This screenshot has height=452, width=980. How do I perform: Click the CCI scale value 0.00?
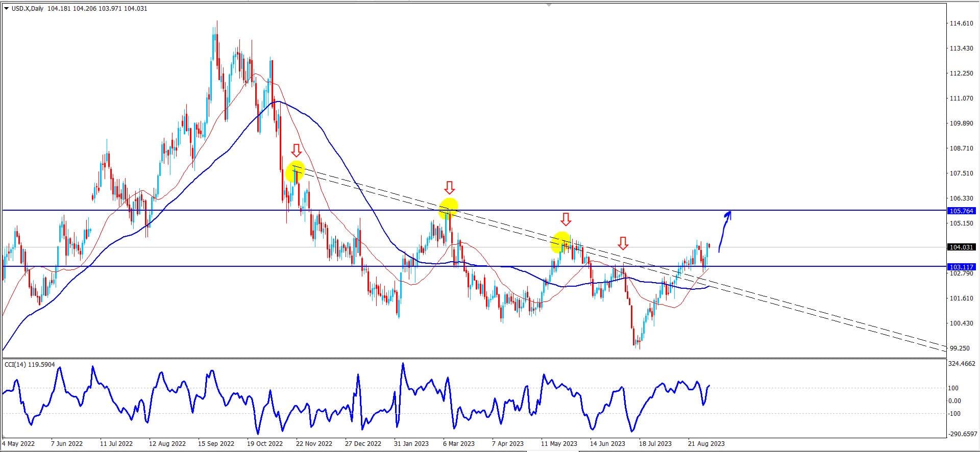click(955, 401)
